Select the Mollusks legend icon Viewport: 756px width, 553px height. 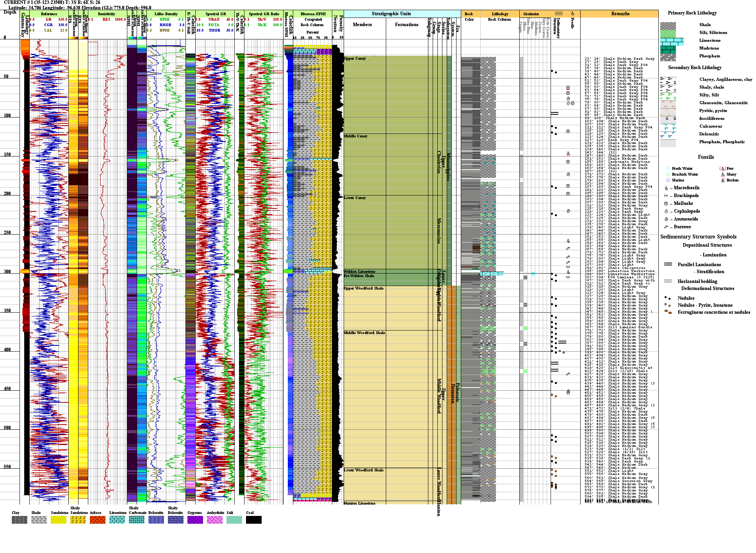(666, 204)
